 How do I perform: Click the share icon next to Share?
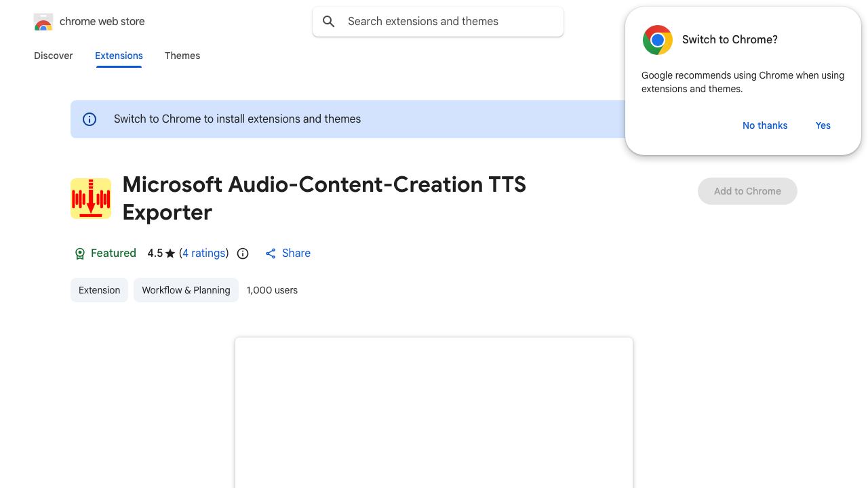(271, 253)
